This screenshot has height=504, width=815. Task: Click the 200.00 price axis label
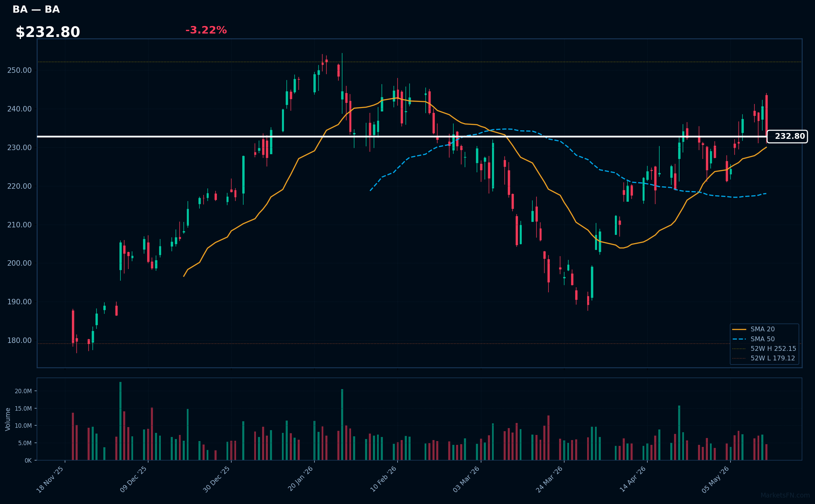pyautogui.click(x=19, y=263)
